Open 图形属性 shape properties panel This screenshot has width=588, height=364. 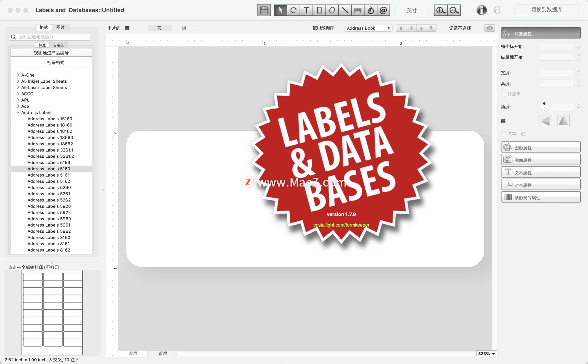pyautogui.click(x=541, y=147)
